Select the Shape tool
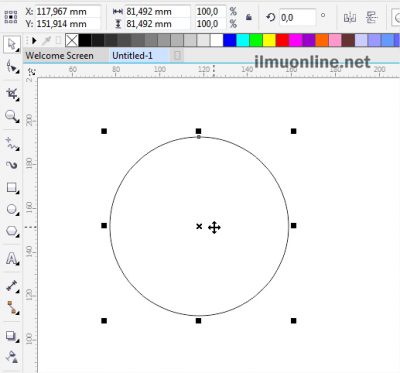This screenshot has height=373, width=400. point(12,67)
